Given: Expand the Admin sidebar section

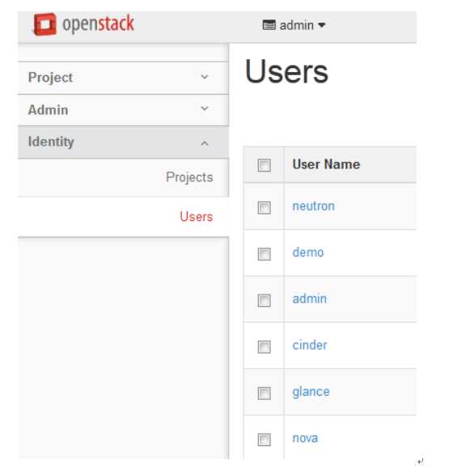Looking at the screenshot, I should (x=123, y=109).
